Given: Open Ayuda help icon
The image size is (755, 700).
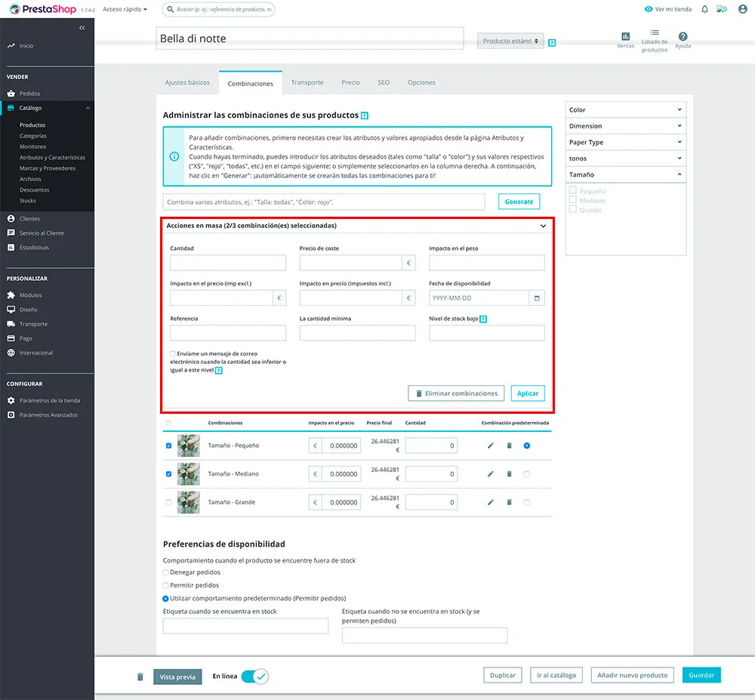Looking at the screenshot, I should pyautogui.click(x=683, y=36).
